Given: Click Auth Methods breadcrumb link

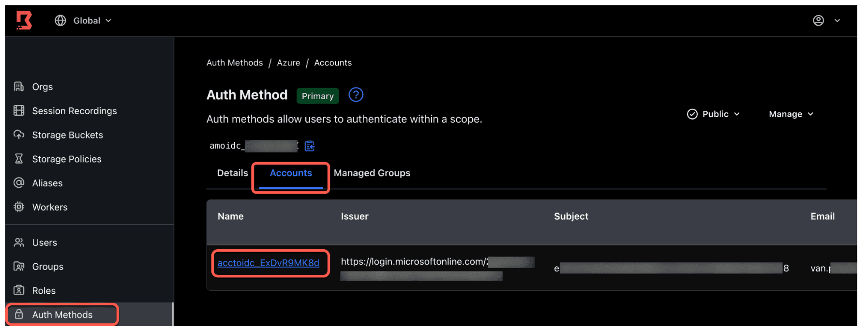Looking at the screenshot, I should (x=235, y=63).
